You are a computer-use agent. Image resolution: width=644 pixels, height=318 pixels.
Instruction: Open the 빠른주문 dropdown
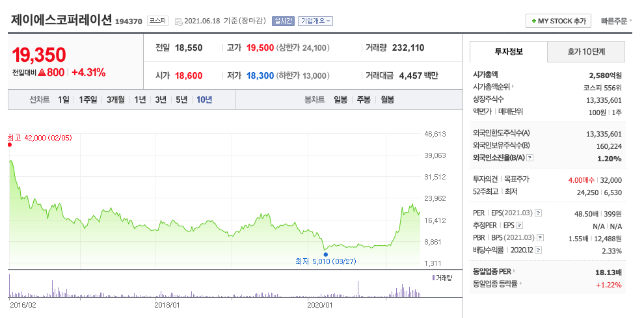pos(617,21)
